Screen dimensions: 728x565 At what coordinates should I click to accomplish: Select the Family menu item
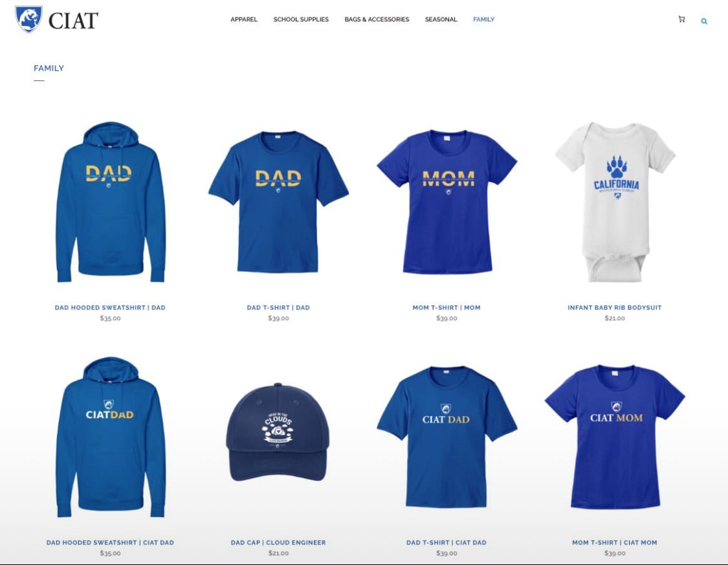click(x=484, y=19)
